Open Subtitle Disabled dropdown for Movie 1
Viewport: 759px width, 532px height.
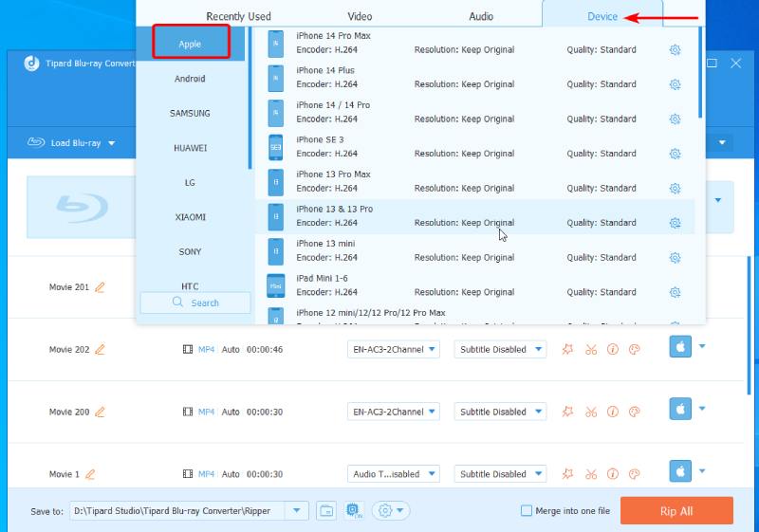(x=500, y=474)
